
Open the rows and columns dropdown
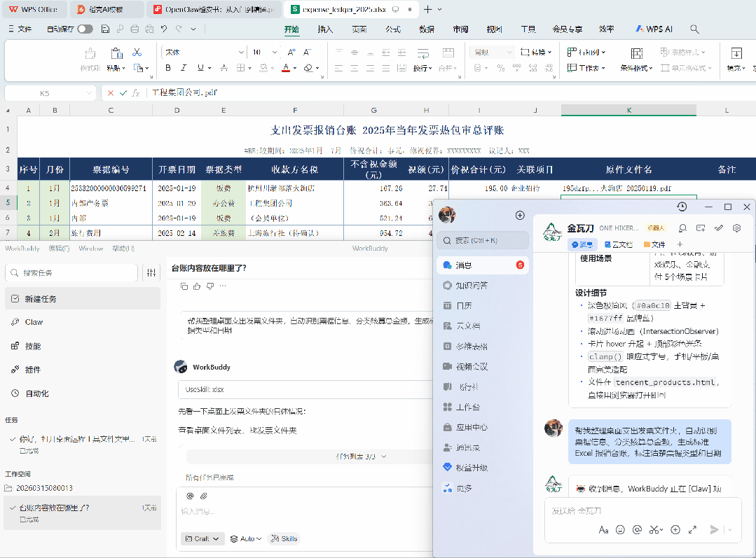coord(586,52)
